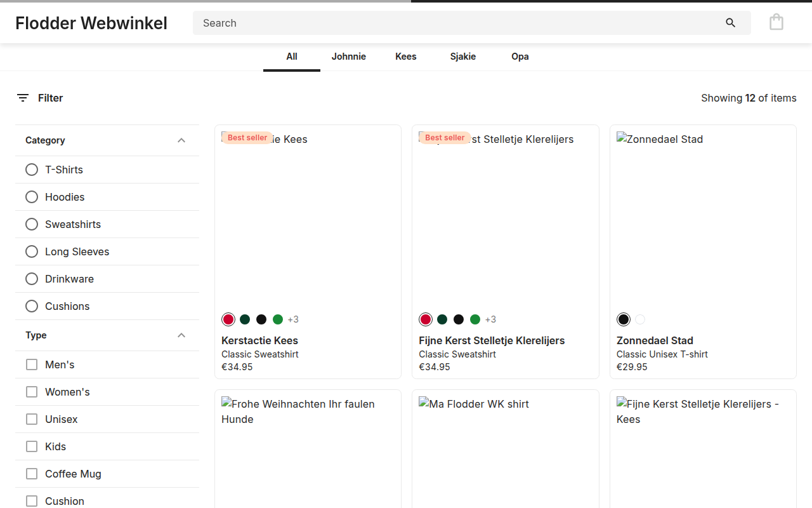Choose Sweatshirts category option
This screenshot has width=812, height=508.
click(x=32, y=224)
